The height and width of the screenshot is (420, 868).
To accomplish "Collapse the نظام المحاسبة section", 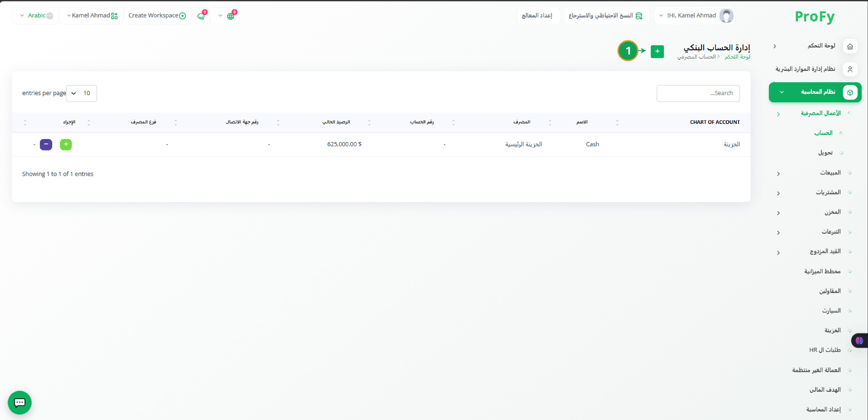I will pyautogui.click(x=782, y=92).
